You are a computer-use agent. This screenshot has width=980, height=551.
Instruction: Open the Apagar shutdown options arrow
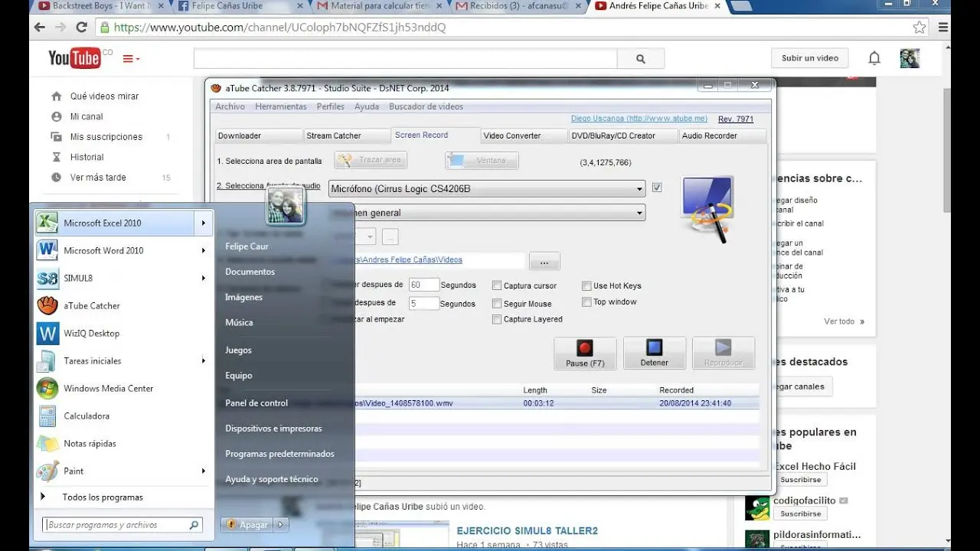(281, 525)
